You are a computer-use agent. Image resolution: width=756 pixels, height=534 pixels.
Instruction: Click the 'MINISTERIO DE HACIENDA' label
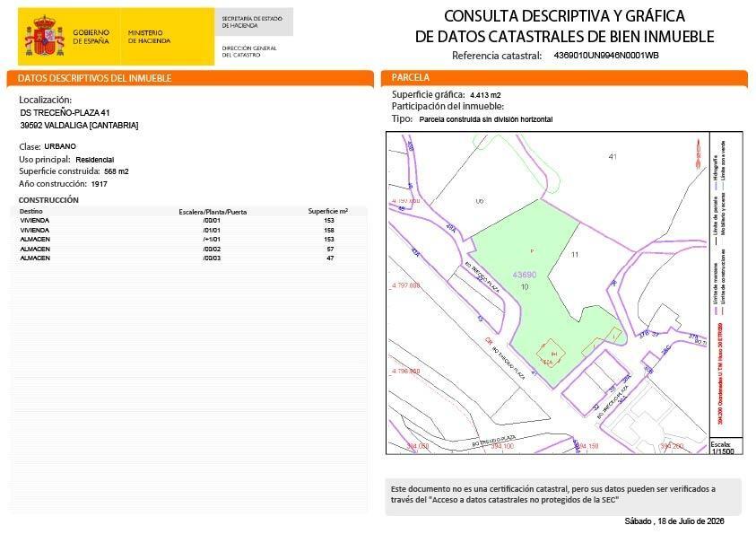click(x=149, y=37)
